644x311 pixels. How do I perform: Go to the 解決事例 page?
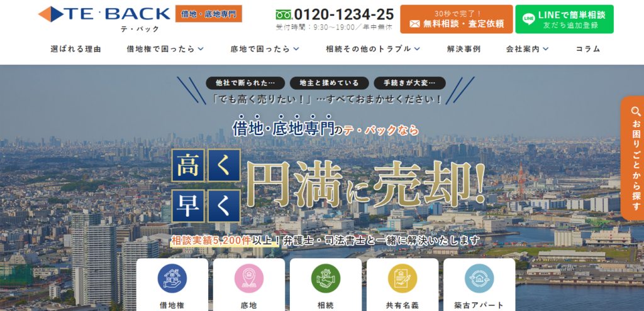pos(464,49)
